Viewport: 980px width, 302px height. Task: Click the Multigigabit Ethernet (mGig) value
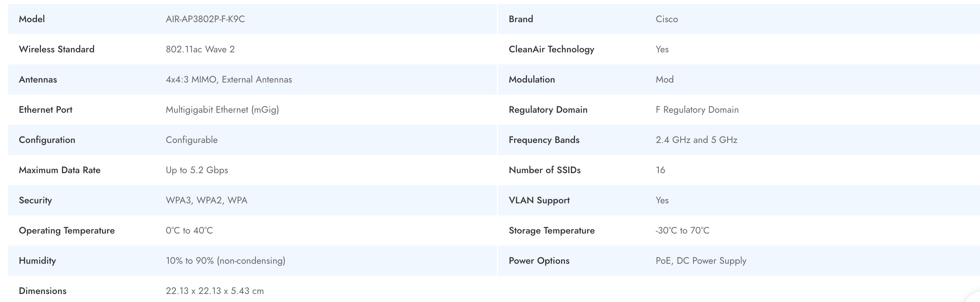[222, 109]
